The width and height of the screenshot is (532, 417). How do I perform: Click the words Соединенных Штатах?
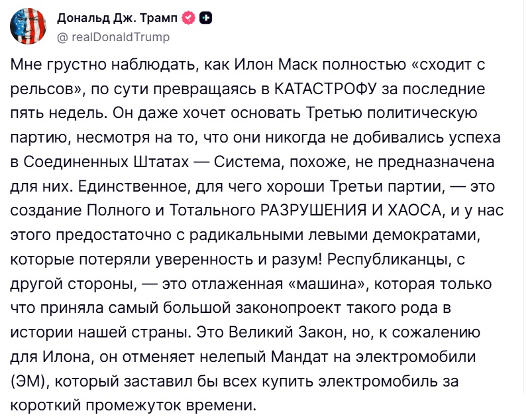click(106, 162)
